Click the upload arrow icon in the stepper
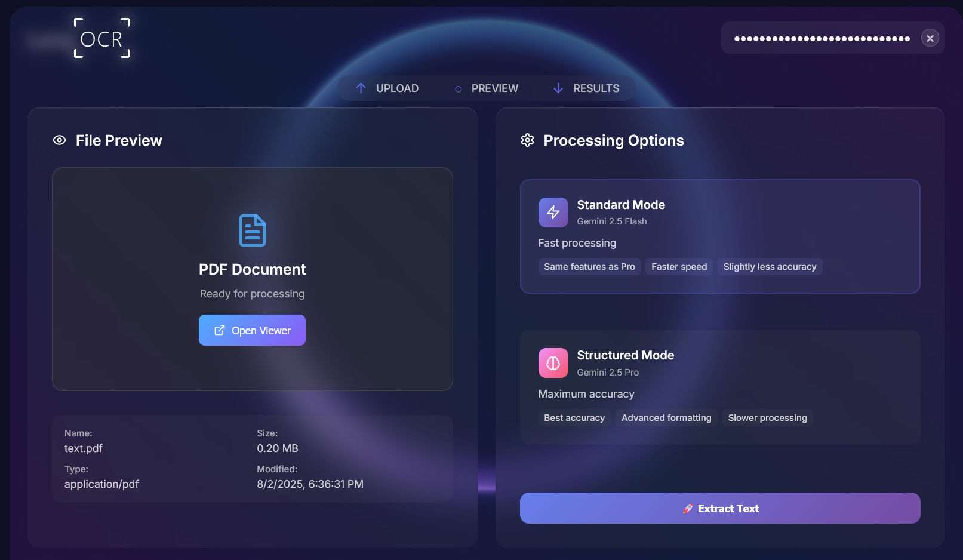The width and height of the screenshot is (963, 560). click(x=361, y=88)
